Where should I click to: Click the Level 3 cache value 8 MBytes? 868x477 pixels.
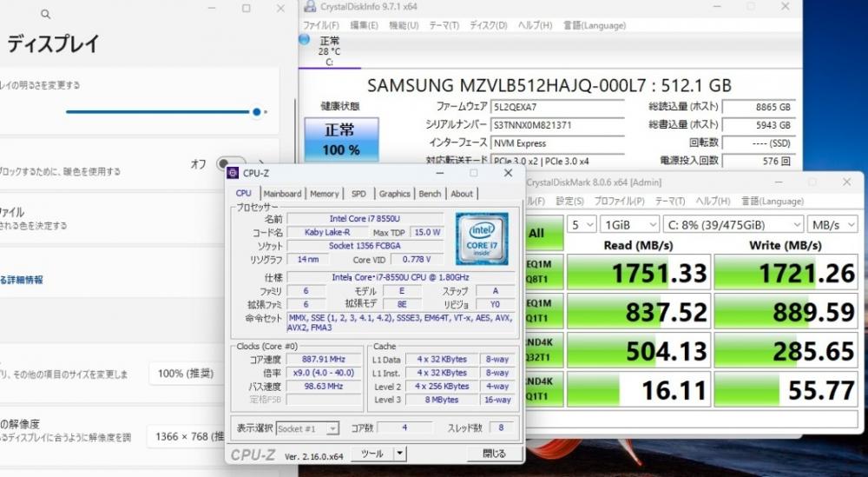(441, 400)
